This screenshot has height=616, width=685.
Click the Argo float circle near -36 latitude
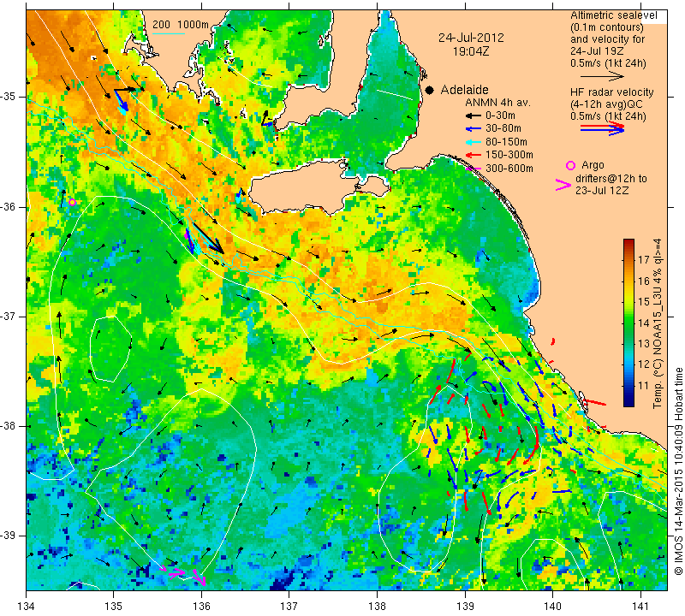73,202
